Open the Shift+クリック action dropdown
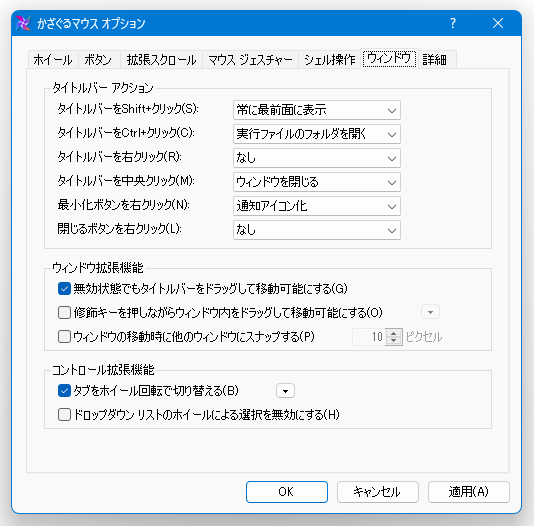Screen dimensions: 534x526 tap(317, 110)
